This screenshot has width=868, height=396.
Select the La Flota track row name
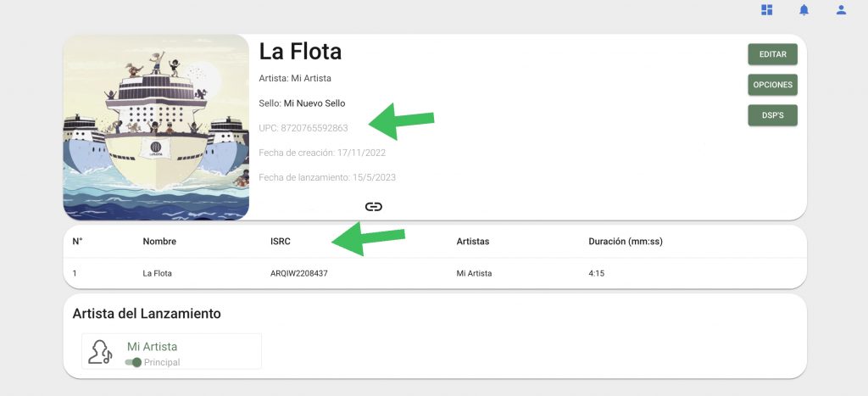pyautogui.click(x=157, y=273)
